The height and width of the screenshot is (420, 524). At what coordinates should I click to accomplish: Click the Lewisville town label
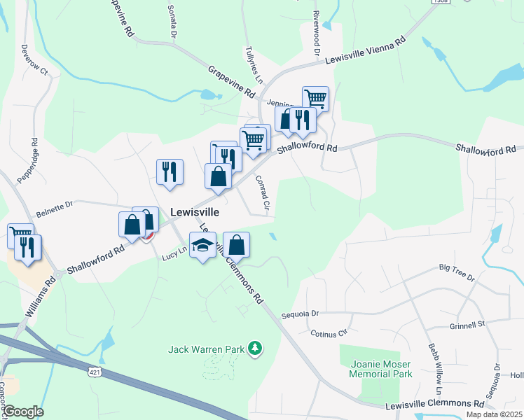(195, 212)
